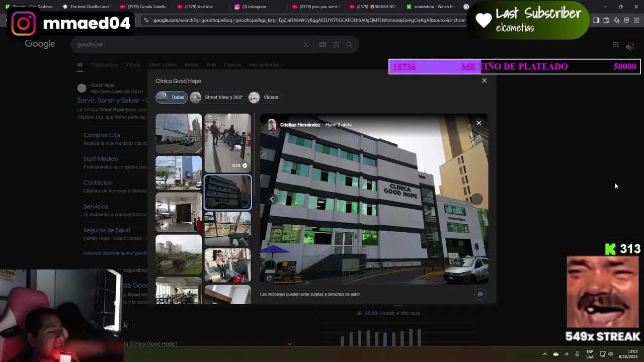Switch to the SMASH NO browser tab

tap(374, 7)
